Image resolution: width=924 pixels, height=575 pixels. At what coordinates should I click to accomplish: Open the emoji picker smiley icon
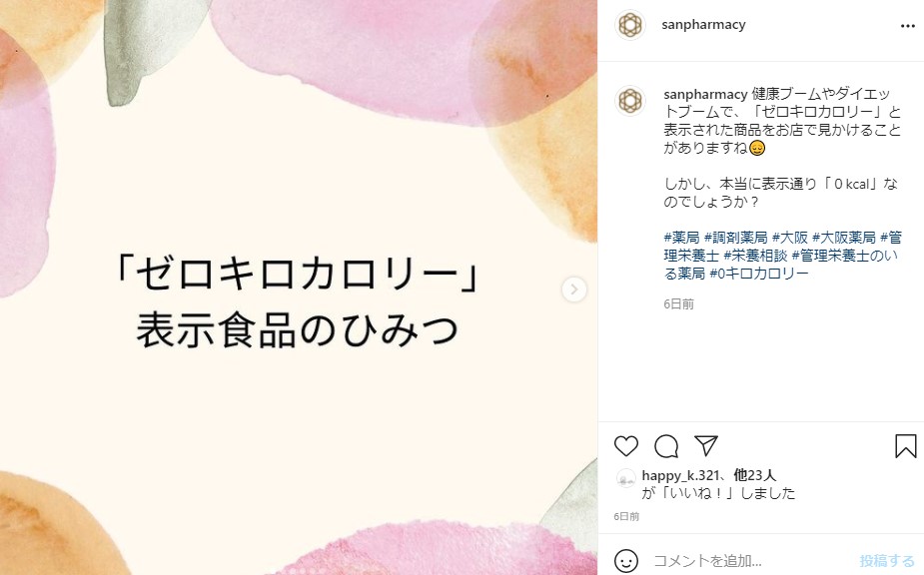(625, 560)
